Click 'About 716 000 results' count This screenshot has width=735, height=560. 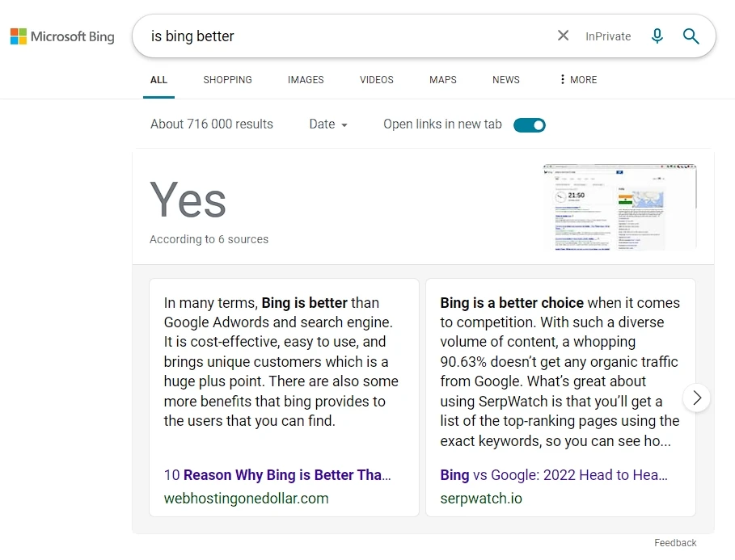pyautogui.click(x=211, y=124)
